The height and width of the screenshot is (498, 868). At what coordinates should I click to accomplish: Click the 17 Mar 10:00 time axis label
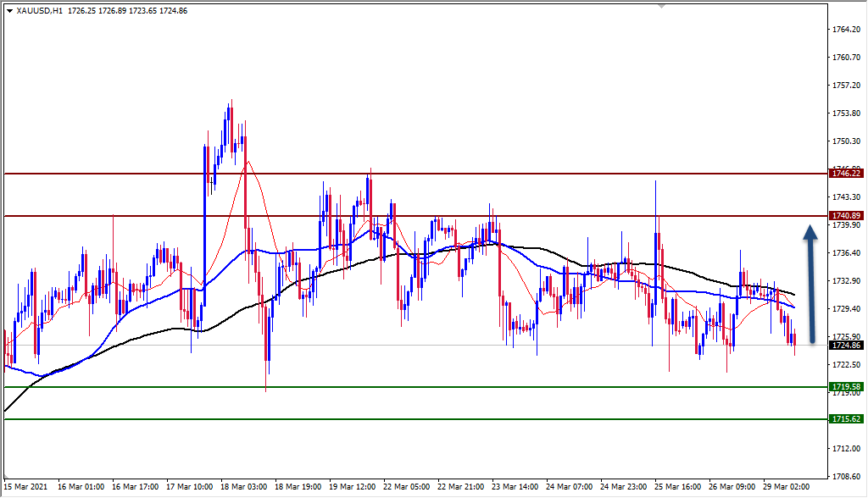tap(189, 487)
